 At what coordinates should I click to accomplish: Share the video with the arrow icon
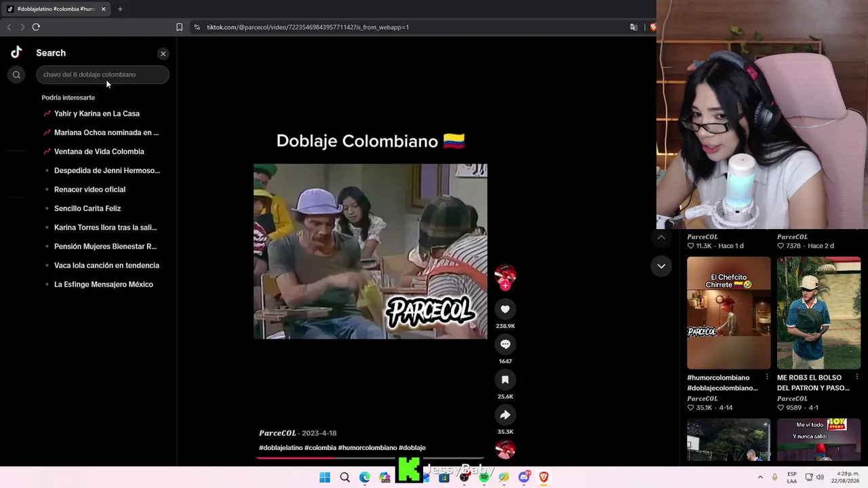tap(505, 415)
